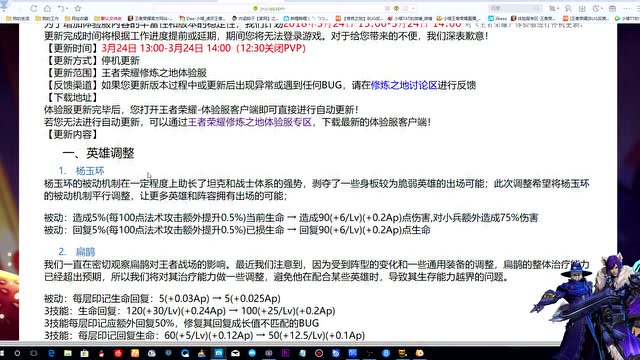Click the undo/back arrow in browser toolbar

[61, 8]
